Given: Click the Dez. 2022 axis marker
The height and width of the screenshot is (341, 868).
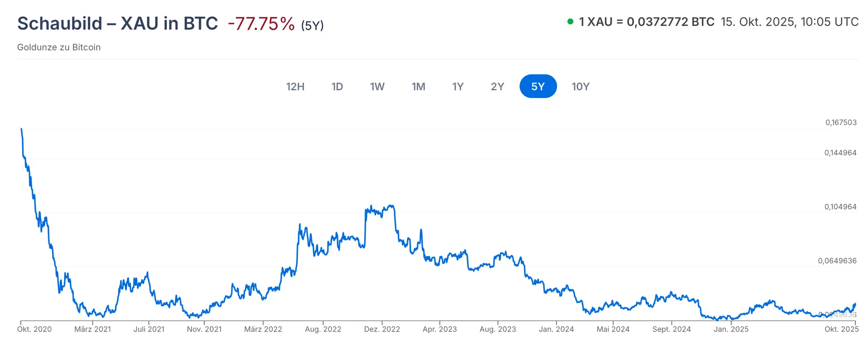Looking at the screenshot, I should (382, 329).
